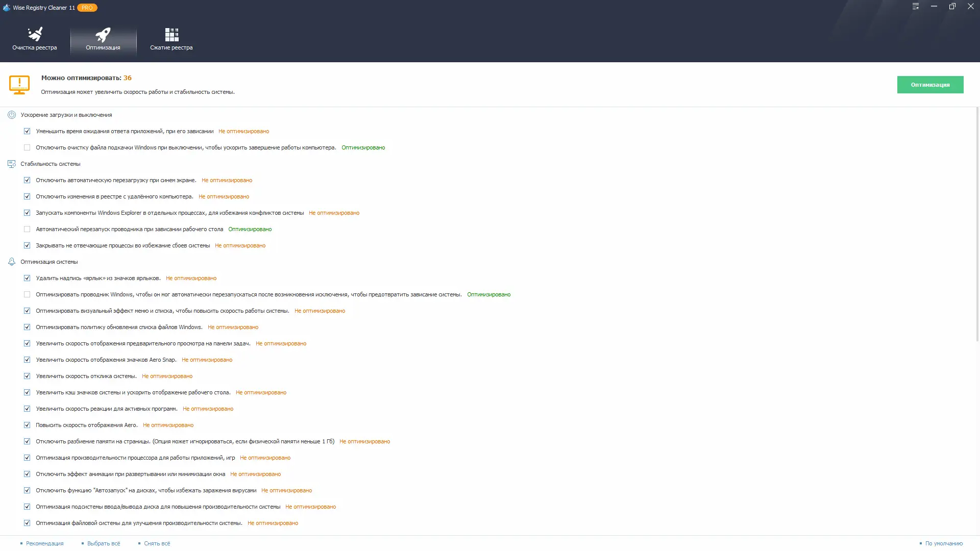Toggle the Aero Snap icon speed checkbox

pyautogui.click(x=27, y=360)
